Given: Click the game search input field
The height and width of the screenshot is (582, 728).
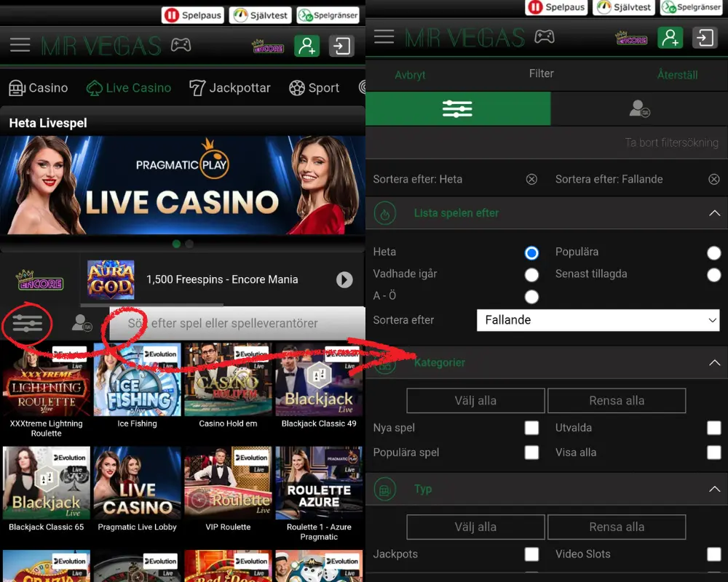Looking at the screenshot, I should (x=237, y=323).
